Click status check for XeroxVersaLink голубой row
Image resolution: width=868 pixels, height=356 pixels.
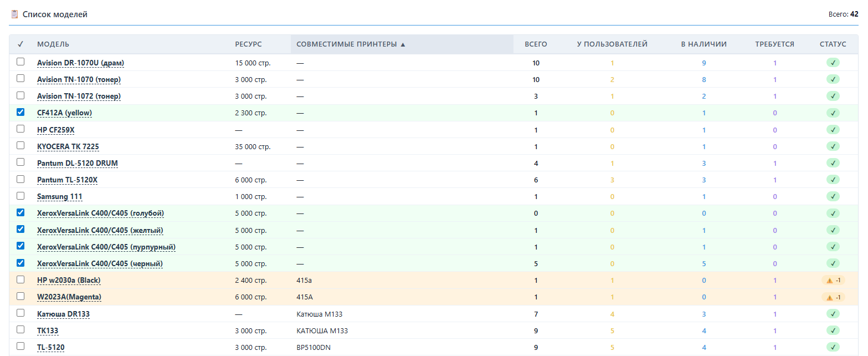click(x=833, y=213)
